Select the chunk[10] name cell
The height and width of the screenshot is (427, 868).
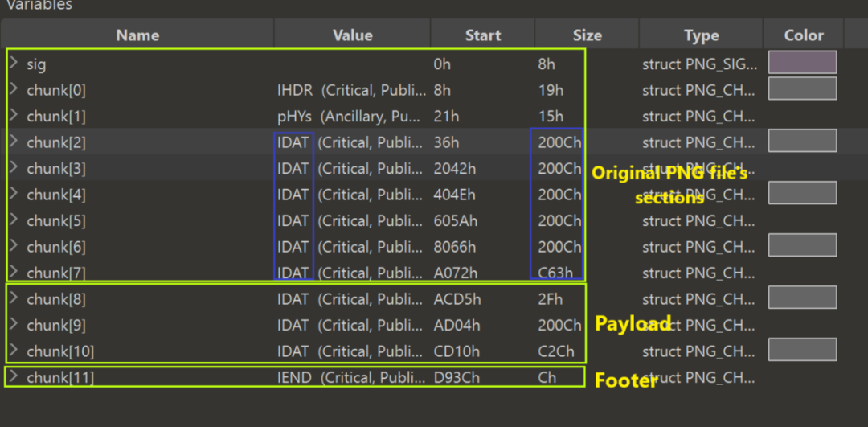(59, 351)
